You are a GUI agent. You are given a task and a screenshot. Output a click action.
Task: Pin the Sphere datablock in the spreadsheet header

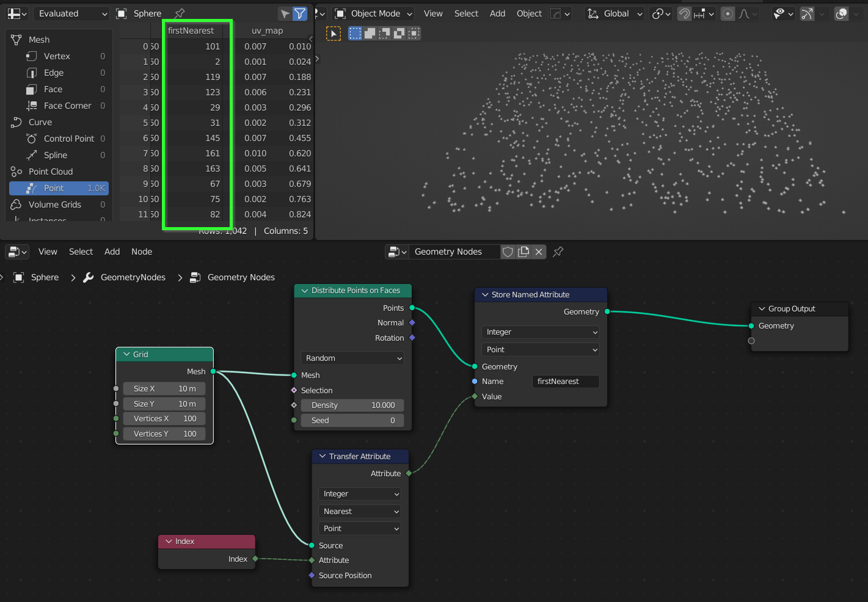pos(180,13)
